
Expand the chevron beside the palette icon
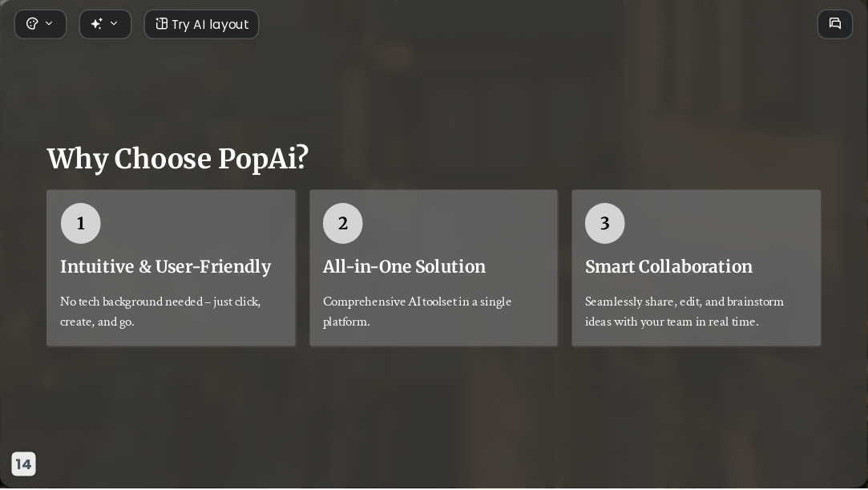point(49,23)
